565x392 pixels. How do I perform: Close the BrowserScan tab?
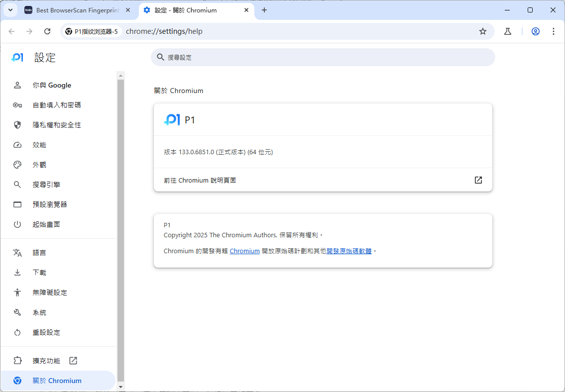[128, 10]
